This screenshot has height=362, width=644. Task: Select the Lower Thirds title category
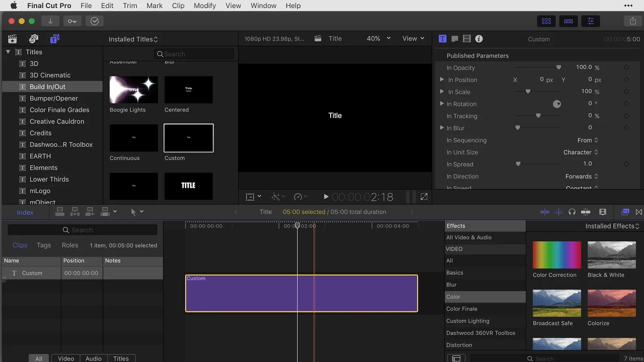click(x=49, y=179)
